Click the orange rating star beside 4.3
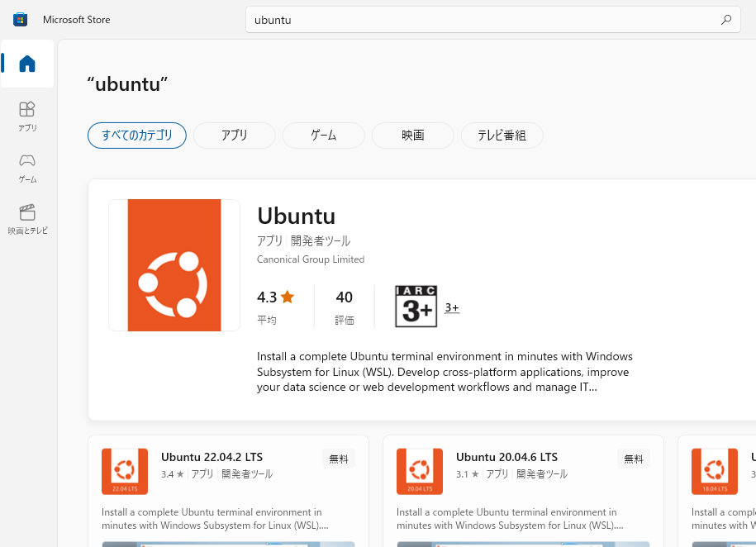 coord(288,297)
